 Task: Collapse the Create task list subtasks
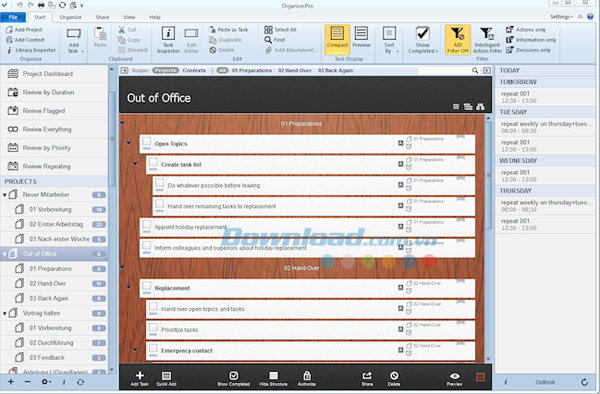coord(135,164)
